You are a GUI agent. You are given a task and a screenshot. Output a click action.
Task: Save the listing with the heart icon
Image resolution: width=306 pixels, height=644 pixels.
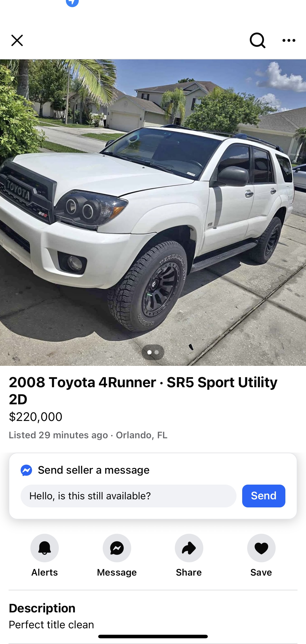261,548
